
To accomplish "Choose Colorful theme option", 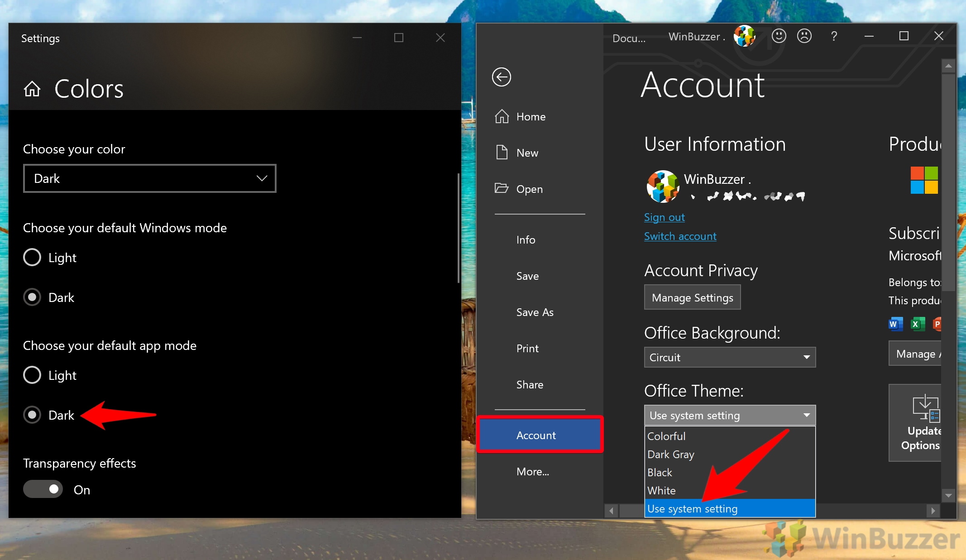I will tap(730, 436).
